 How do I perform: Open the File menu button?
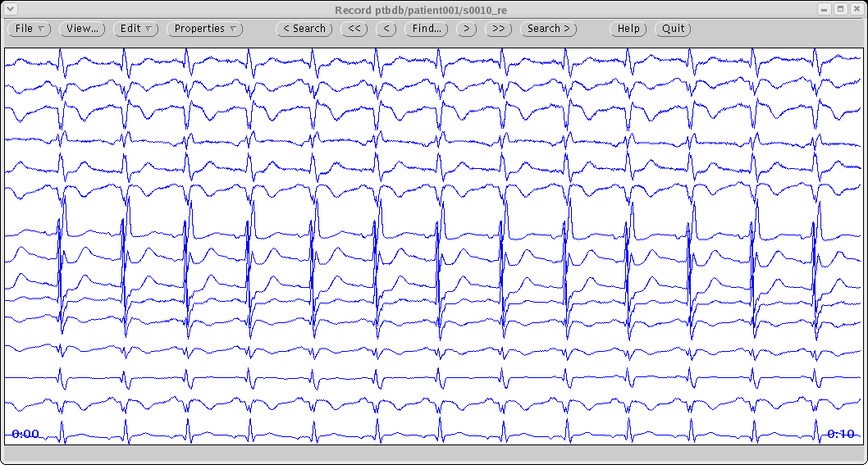point(29,29)
